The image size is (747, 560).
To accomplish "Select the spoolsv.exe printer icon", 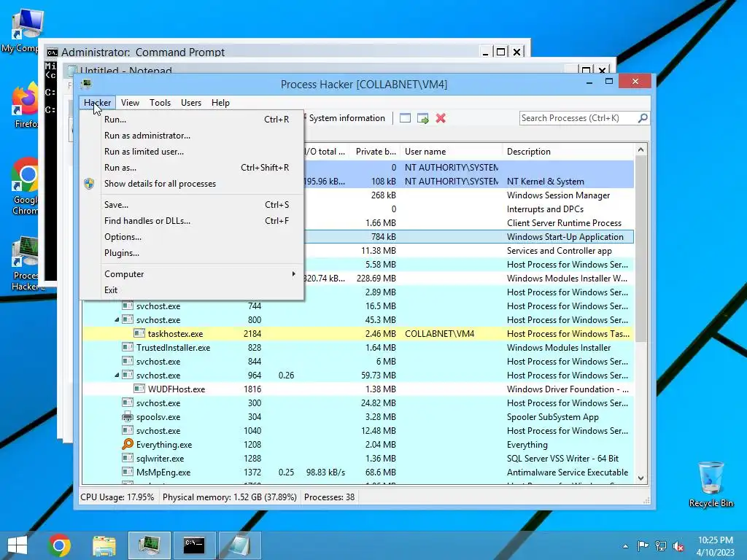I will tap(127, 416).
